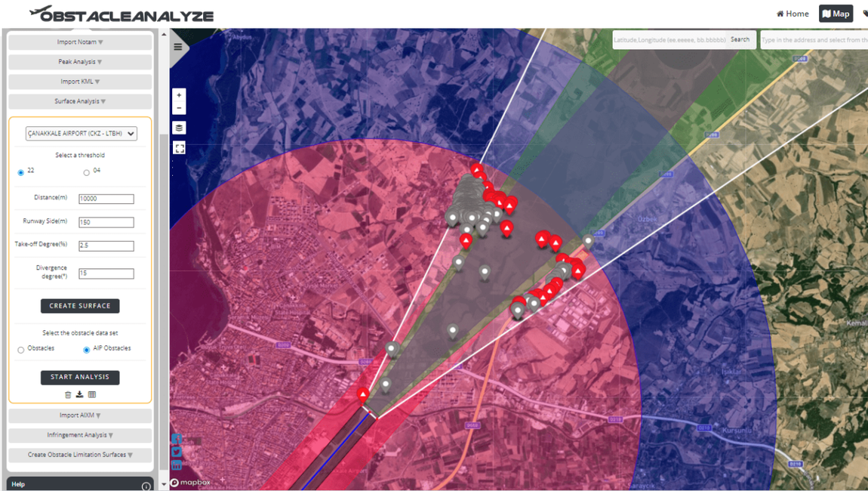Select the gray obstacle marker beside the Özbek label
The width and height of the screenshot is (868, 491).
point(588,241)
